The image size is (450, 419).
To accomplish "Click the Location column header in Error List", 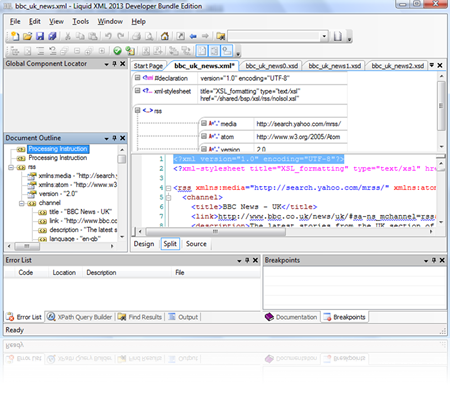I will pos(64,273).
